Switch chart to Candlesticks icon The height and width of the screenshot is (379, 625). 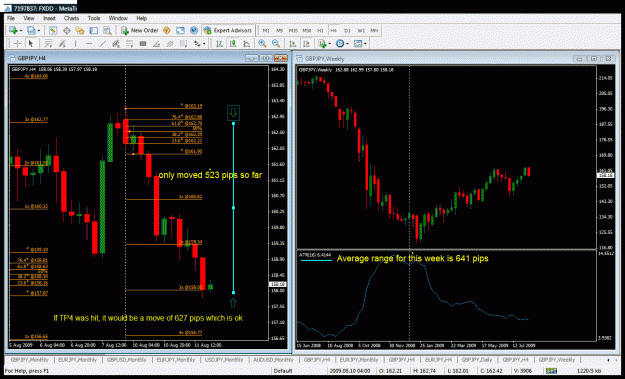tap(233, 43)
